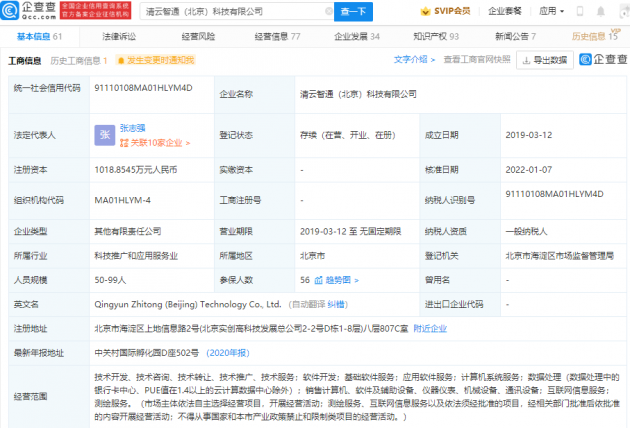The height and width of the screenshot is (428, 630).
Task: Expand 文字介绍 link
Action: pos(414,59)
